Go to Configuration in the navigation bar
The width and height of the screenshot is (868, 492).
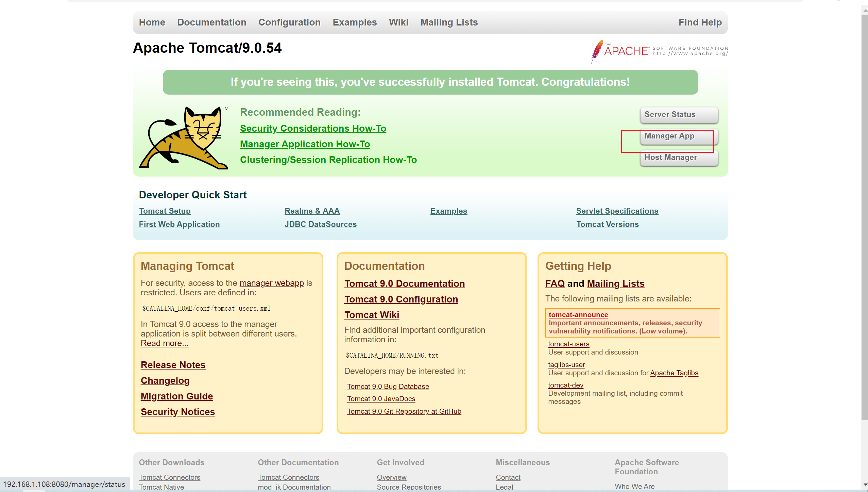[289, 22]
